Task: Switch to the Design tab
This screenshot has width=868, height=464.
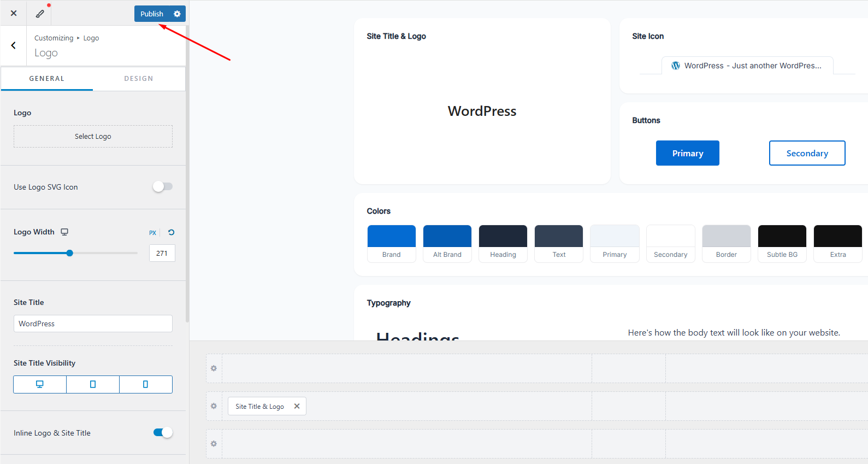Action: tap(139, 79)
